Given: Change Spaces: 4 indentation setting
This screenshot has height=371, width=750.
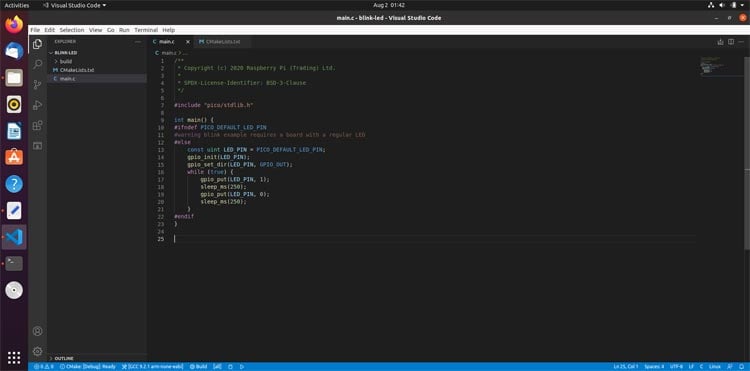Looking at the screenshot, I should [654, 367].
